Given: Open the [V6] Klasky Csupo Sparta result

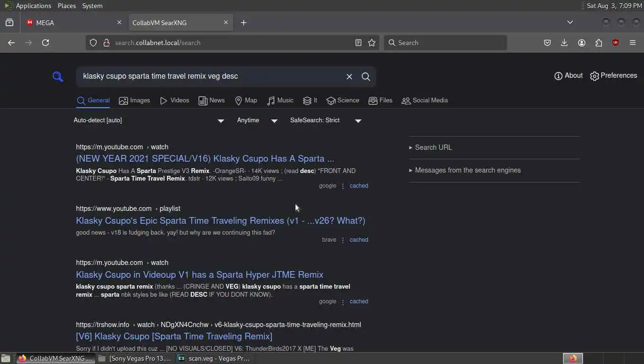Looking at the screenshot, I should 174,336.
